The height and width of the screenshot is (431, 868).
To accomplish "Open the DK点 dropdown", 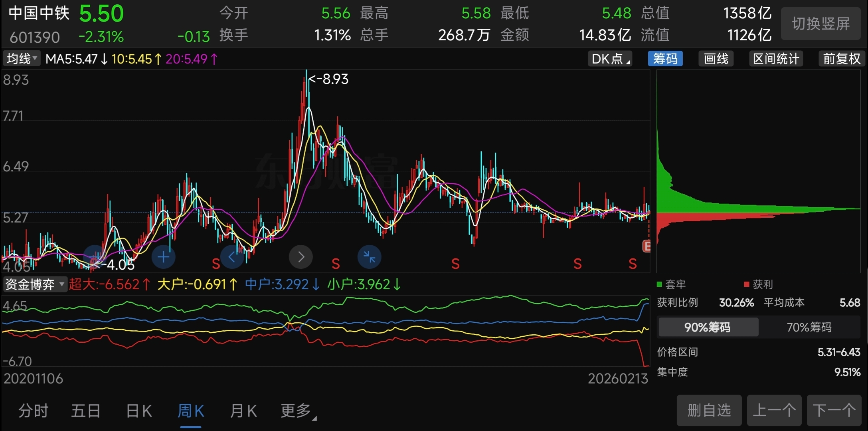I will [x=610, y=59].
